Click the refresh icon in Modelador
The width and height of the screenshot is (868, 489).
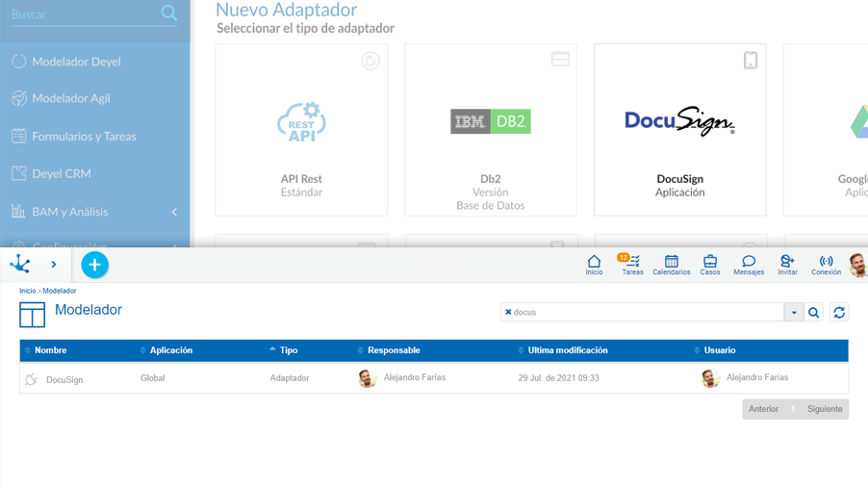(839, 312)
